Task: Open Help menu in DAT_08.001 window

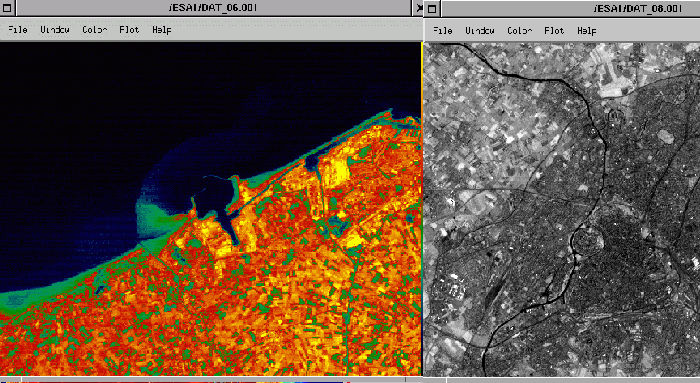Action: (x=587, y=31)
